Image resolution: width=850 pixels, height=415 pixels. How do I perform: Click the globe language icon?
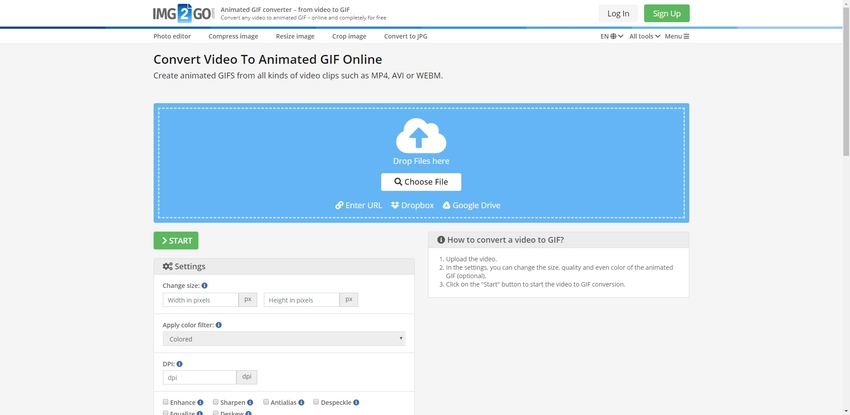pyautogui.click(x=613, y=36)
